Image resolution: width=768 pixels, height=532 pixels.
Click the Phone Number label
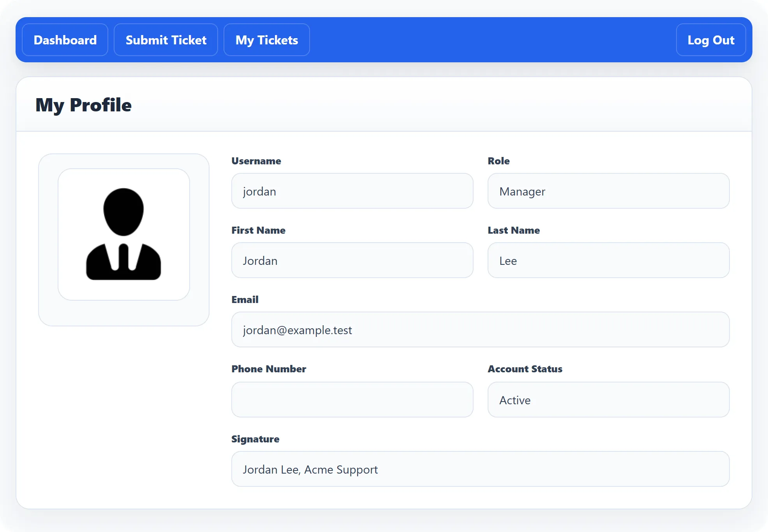[x=269, y=369]
